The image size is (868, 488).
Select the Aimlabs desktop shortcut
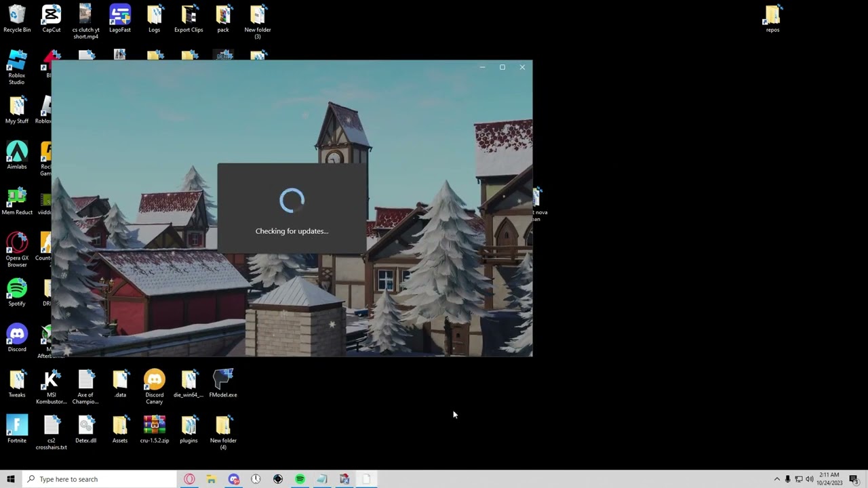(x=17, y=155)
